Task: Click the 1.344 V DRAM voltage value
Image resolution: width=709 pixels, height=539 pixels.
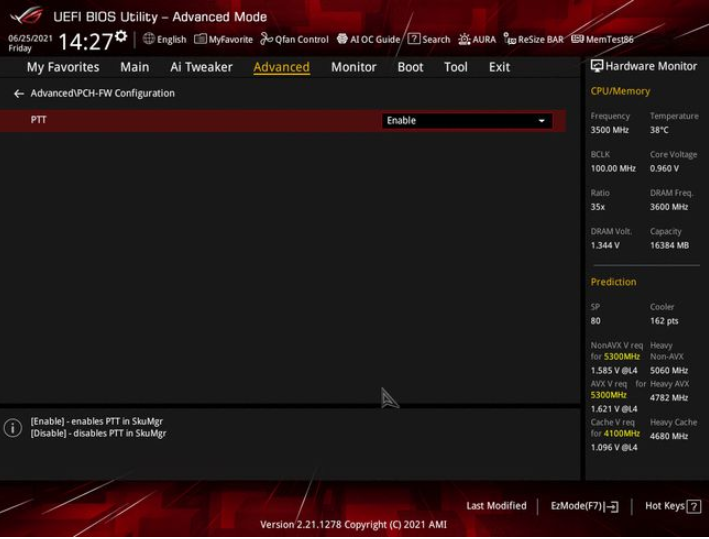Action: point(605,245)
